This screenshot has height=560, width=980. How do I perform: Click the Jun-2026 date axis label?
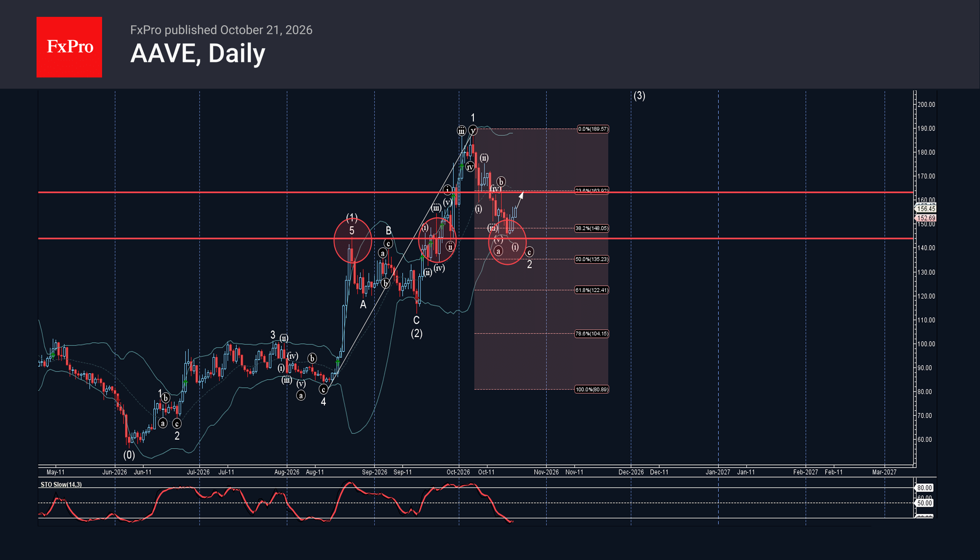pos(115,472)
